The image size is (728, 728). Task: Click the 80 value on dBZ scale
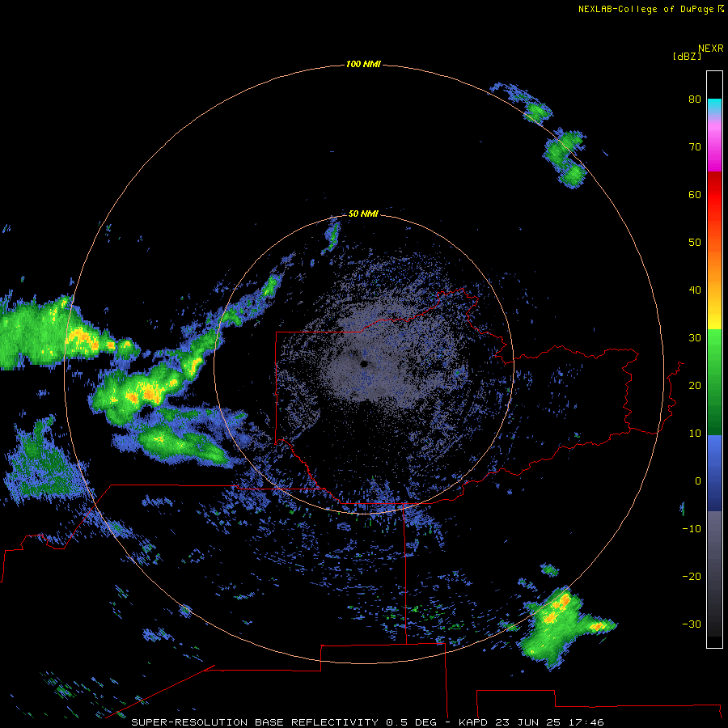pos(695,99)
